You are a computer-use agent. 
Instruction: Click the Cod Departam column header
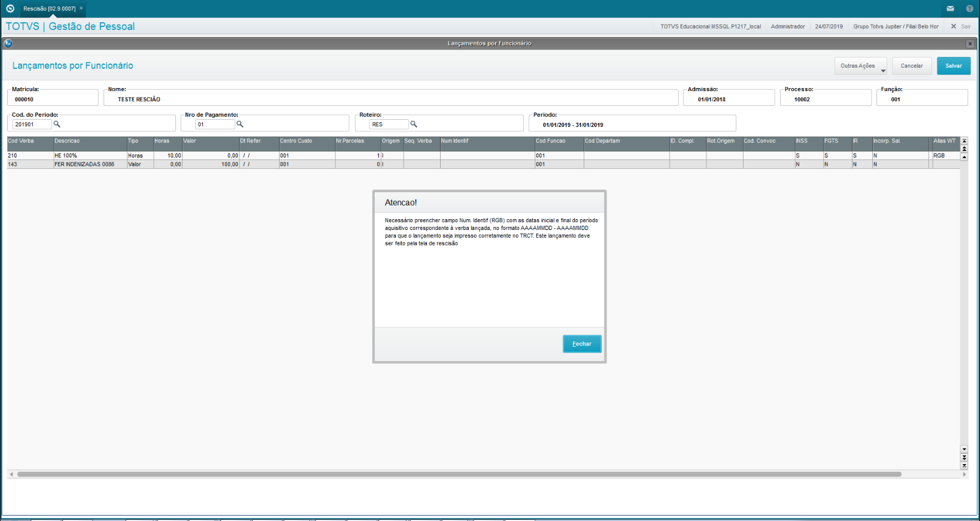(627, 144)
